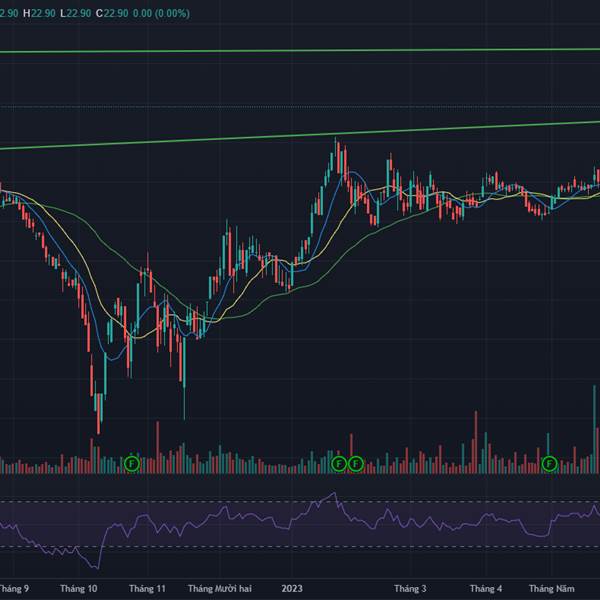
Task: Click the F marker below the 2023 peak
Action: [x=339, y=464]
